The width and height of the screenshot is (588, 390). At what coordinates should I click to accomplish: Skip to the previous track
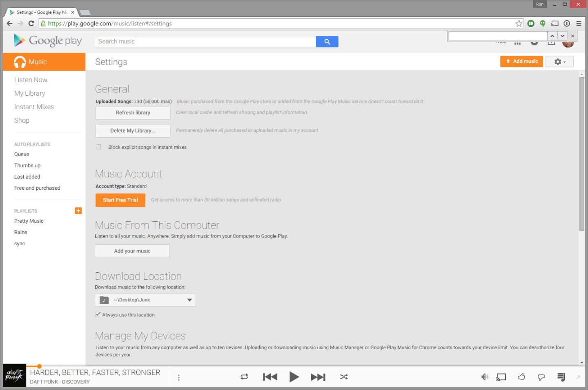tap(270, 377)
